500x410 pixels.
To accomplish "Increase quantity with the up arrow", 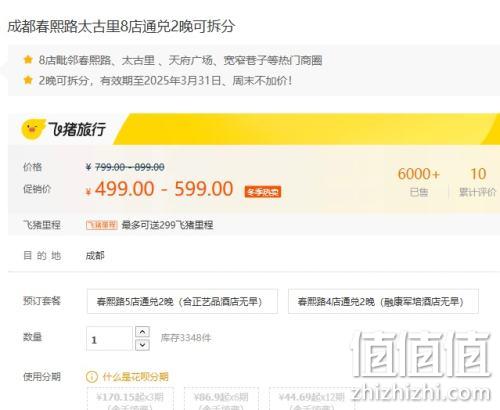I will coord(142,332).
